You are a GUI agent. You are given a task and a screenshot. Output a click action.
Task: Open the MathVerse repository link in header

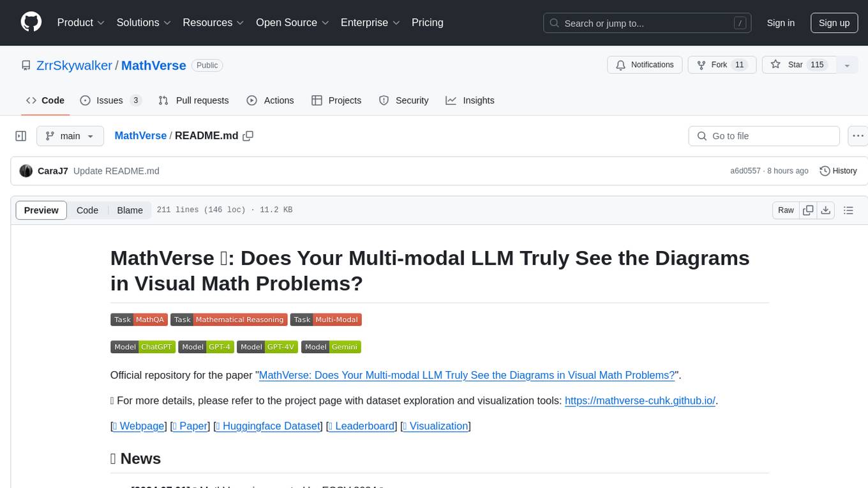pyautogui.click(x=153, y=65)
